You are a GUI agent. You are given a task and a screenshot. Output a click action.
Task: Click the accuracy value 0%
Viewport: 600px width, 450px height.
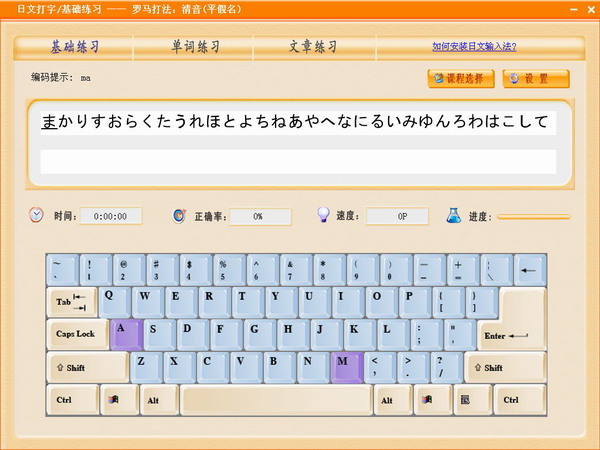(260, 217)
